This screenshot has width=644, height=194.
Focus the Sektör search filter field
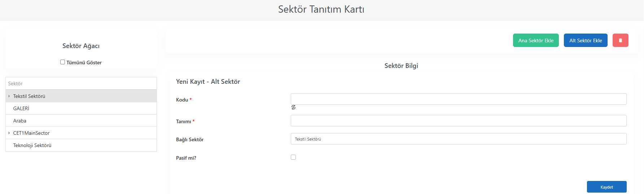point(81,83)
